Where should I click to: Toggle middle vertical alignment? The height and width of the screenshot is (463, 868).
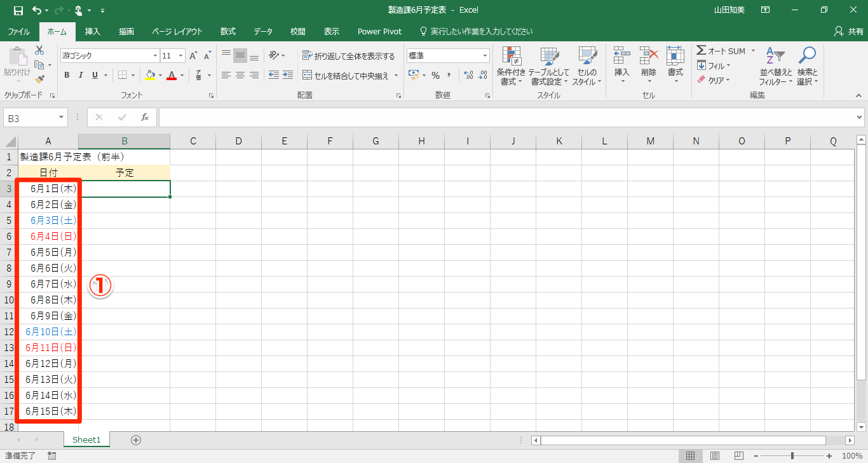pos(240,56)
